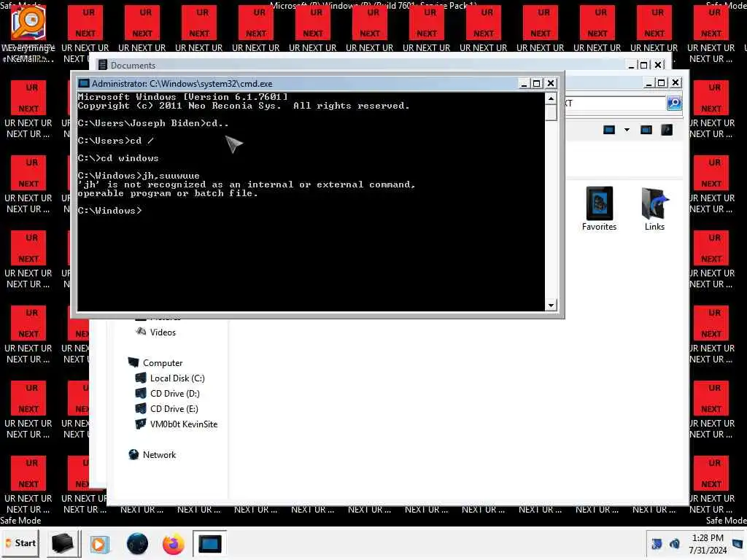Select the active cmd taskbar button

click(x=209, y=544)
